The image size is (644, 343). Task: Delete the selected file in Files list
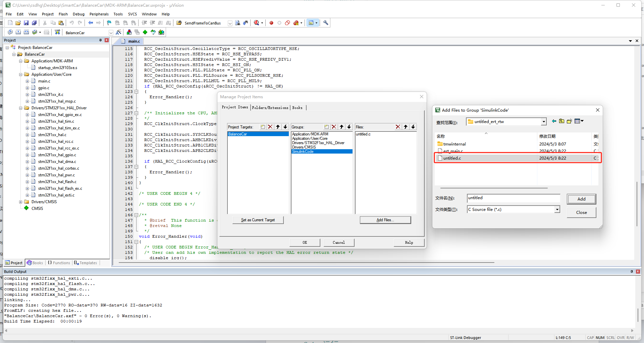pos(398,127)
